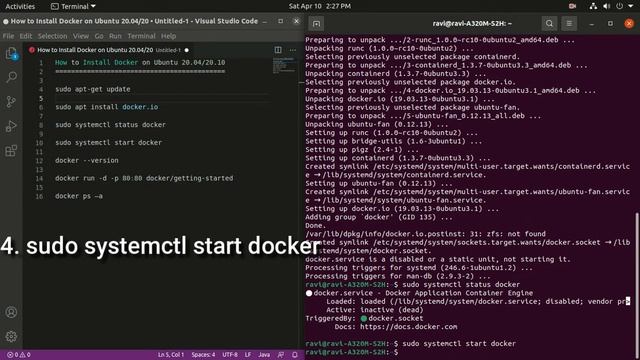Click Ln 5, Col 1 in status bar
Screen dimensions: 640x360
coord(171,355)
